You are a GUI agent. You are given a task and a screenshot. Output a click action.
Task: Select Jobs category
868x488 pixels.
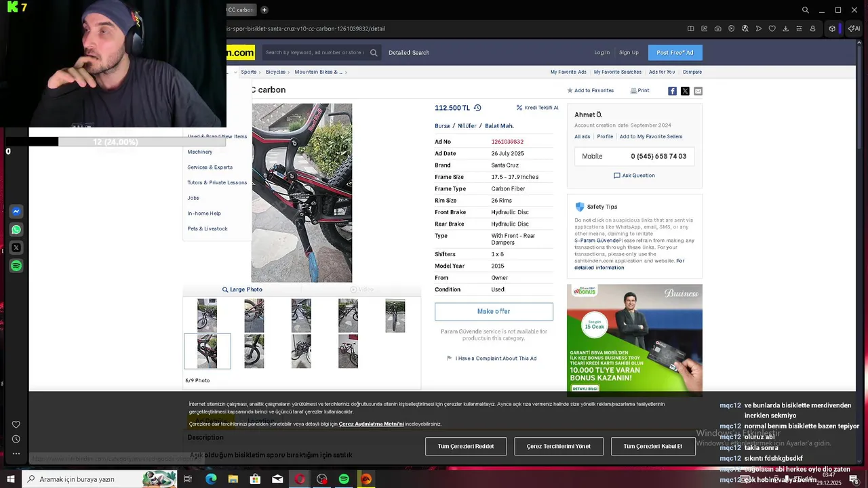click(x=193, y=198)
